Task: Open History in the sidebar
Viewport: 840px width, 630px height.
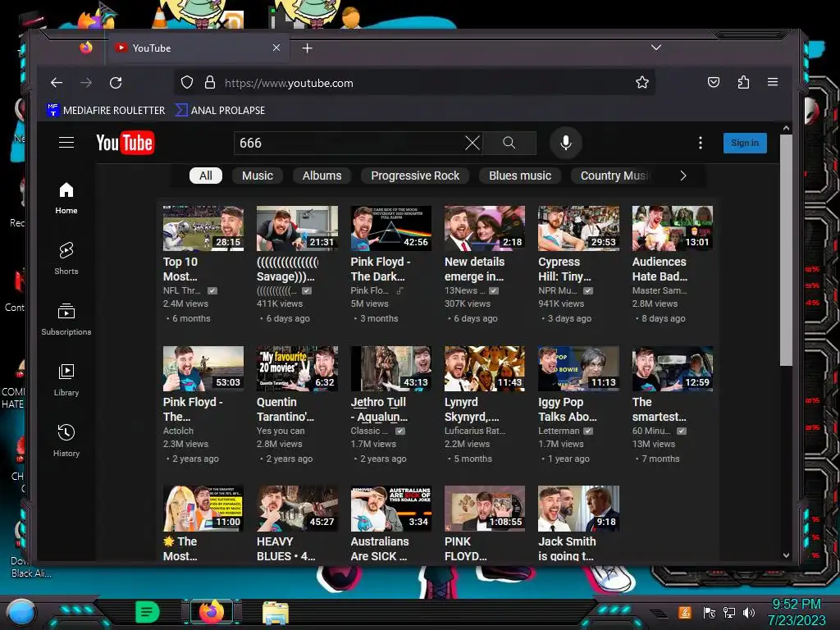Action: (x=66, y=441)
